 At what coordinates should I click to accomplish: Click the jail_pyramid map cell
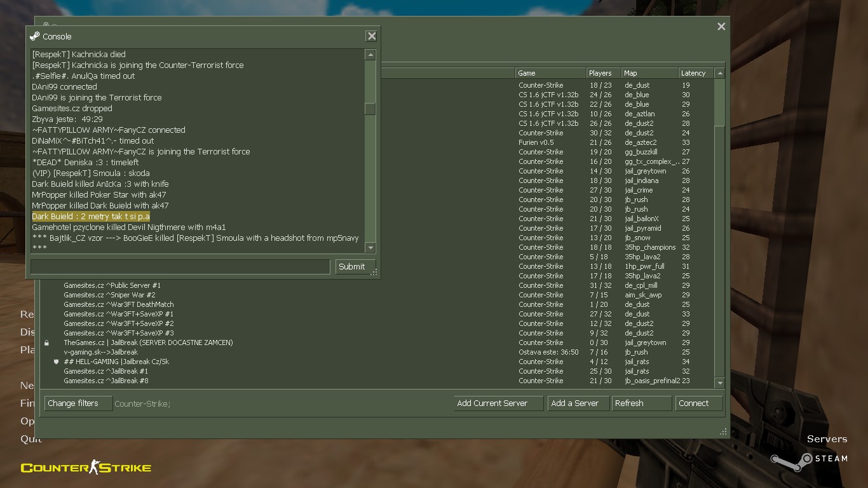(642, 228)
